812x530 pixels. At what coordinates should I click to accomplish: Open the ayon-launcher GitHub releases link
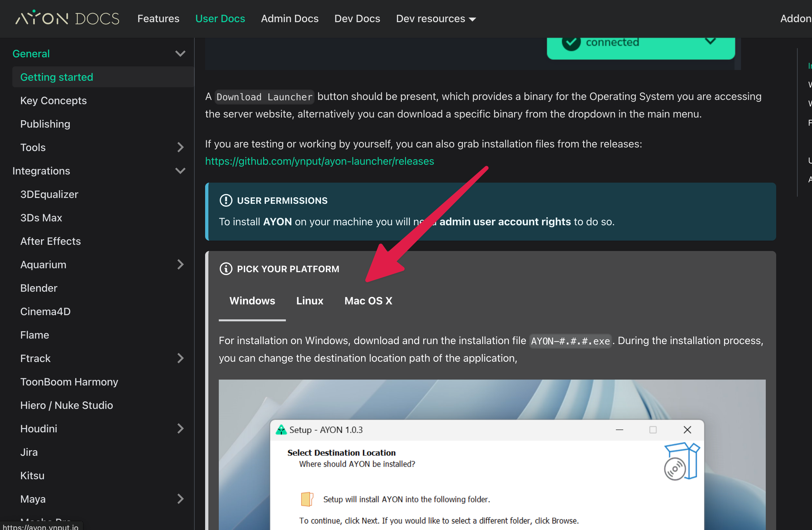[x=319, y=161]
